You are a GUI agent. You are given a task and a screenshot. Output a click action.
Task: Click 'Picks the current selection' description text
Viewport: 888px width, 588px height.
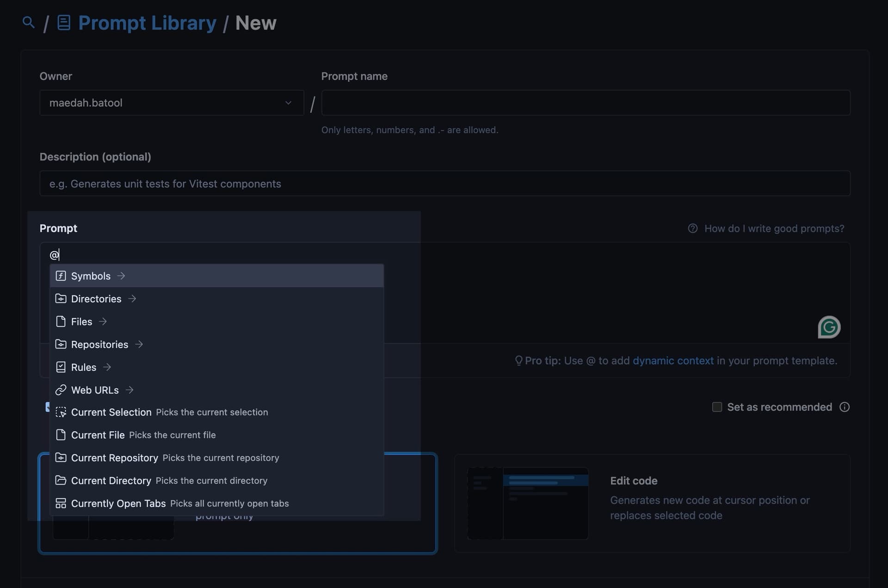pos(212,412)
